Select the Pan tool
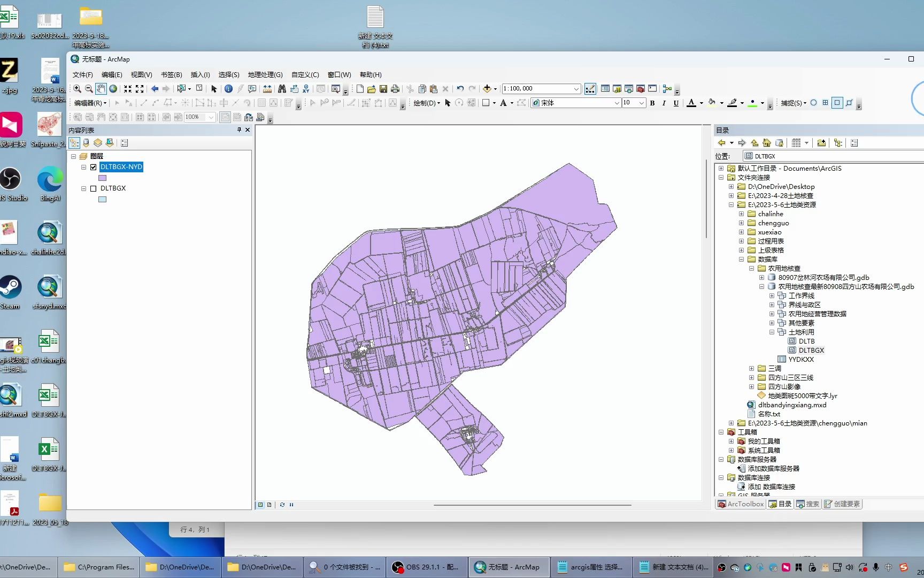The height and width of the screenshot is (578, 924). [101, 89]
